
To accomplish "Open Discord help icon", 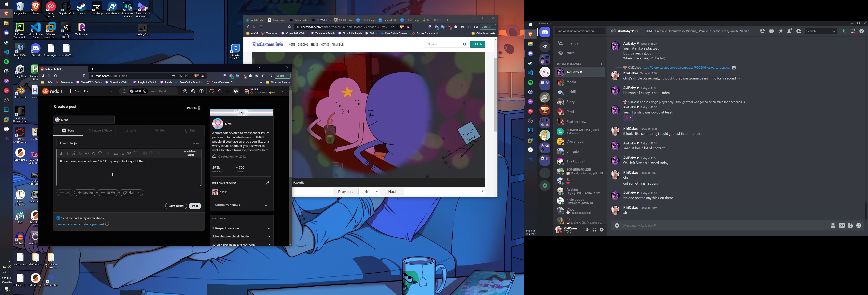I will [x=862, y=31].
